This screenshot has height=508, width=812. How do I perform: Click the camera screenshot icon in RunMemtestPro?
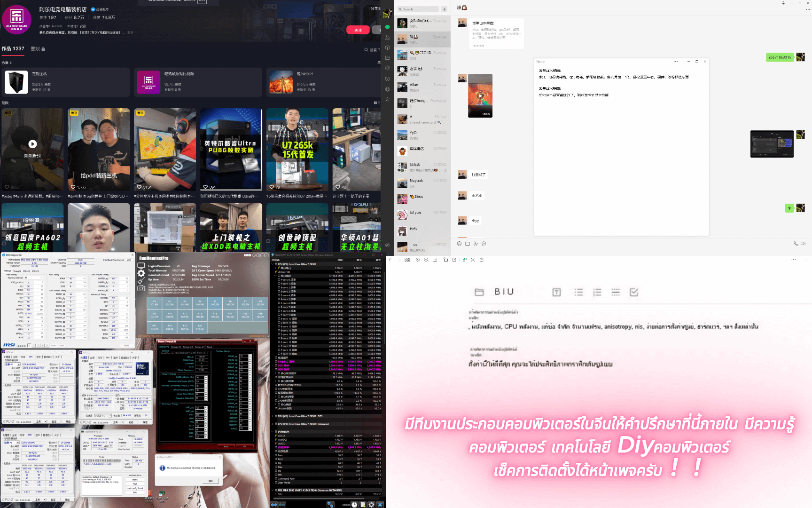click(x=141, y=288)
